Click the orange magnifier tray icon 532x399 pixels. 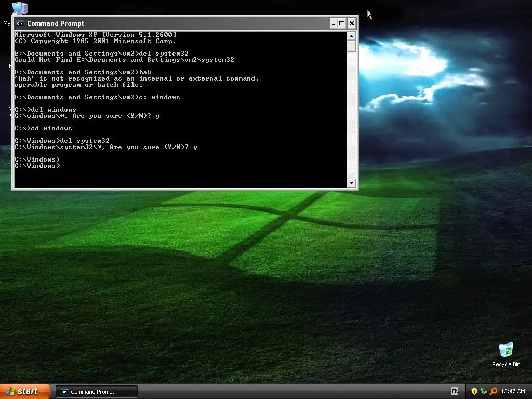click(x=494, y=391)
